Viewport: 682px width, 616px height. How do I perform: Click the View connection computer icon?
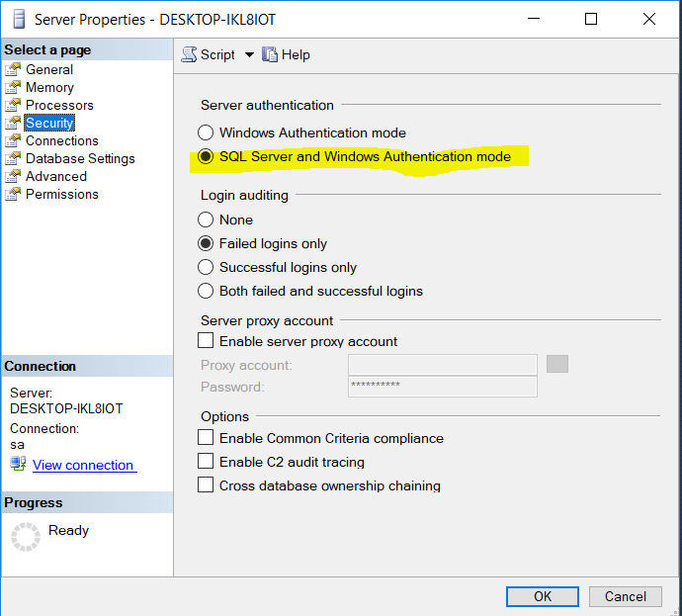pos(18,464)
